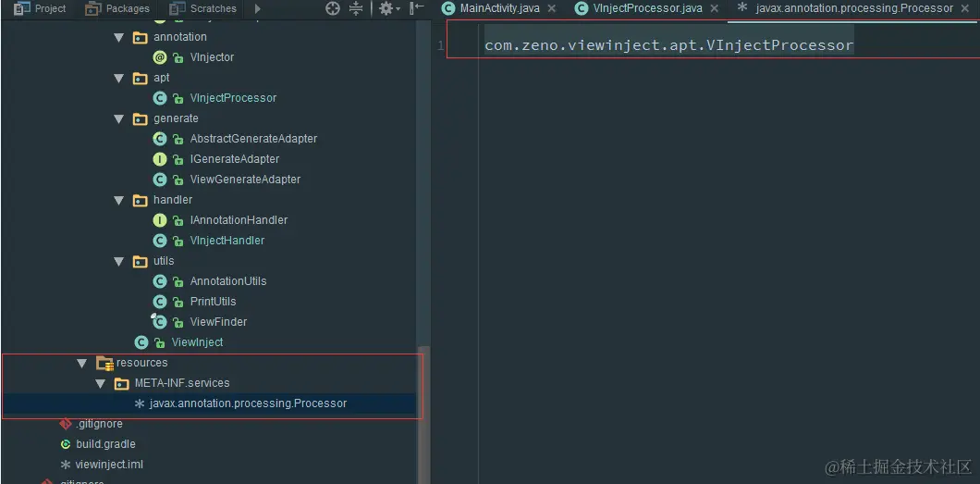980x484 pixels.
Task: Collapse the utils package
Action: coord(118,261)
